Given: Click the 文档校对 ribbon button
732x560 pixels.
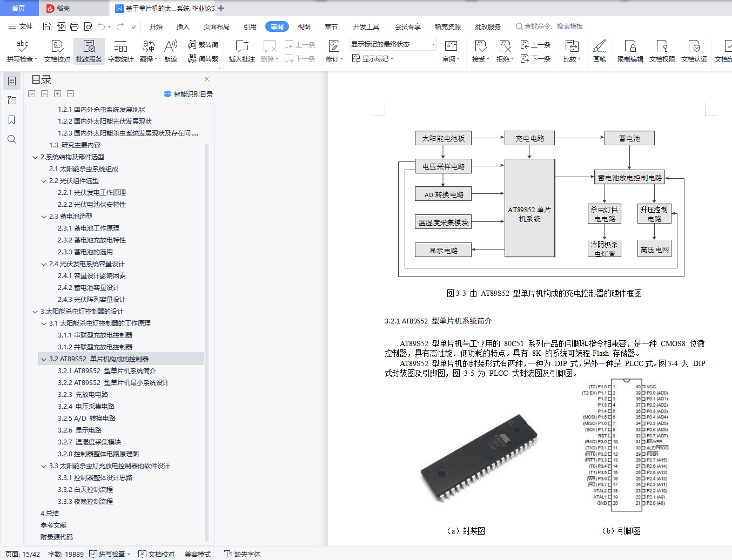Looking at the screenshot, I should tap(57, 51).
